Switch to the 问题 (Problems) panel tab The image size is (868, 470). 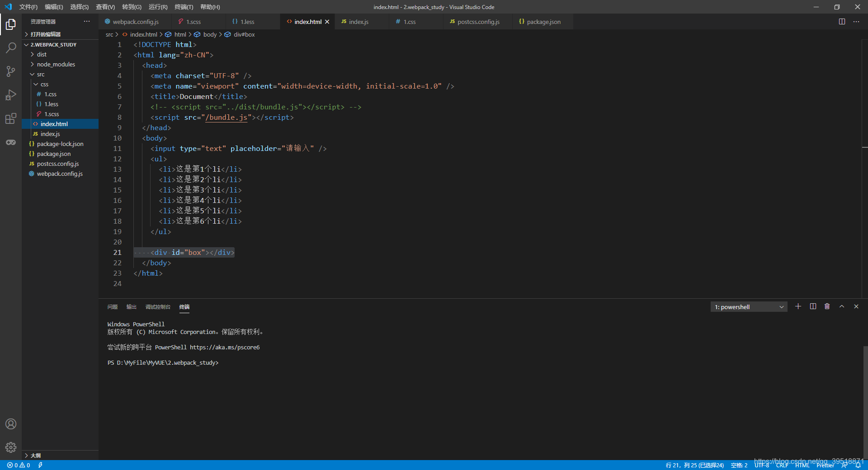[113, 307]
